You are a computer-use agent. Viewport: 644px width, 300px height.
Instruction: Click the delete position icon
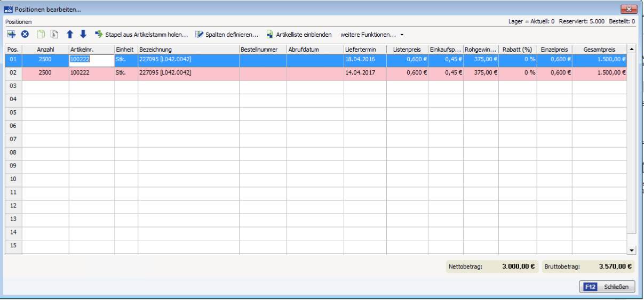click(25, 34)
